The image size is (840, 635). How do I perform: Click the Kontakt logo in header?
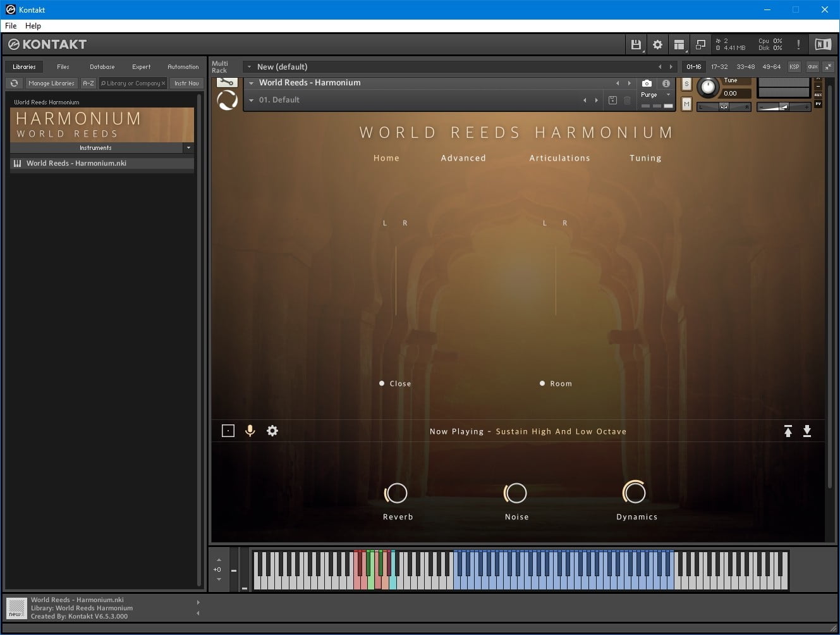[x=47, y=44]
